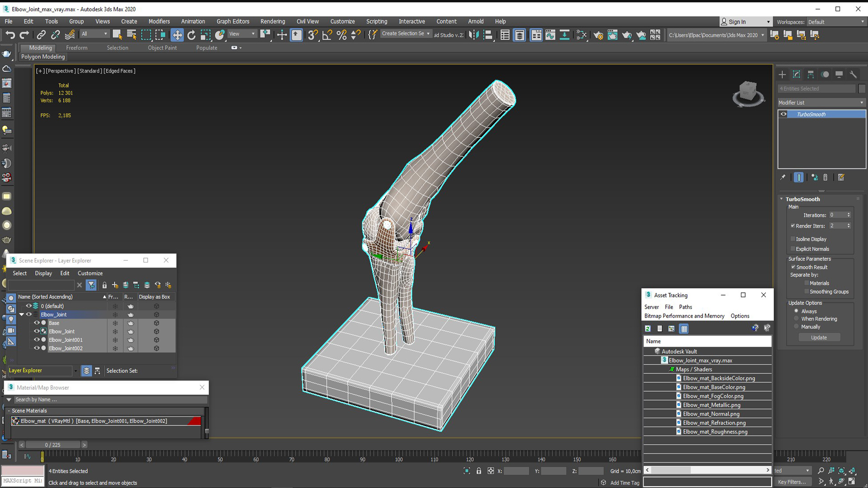Switch to the Freeform ribbon tab
This screenshot has height=488, width=868.
[x=76, y=47]
